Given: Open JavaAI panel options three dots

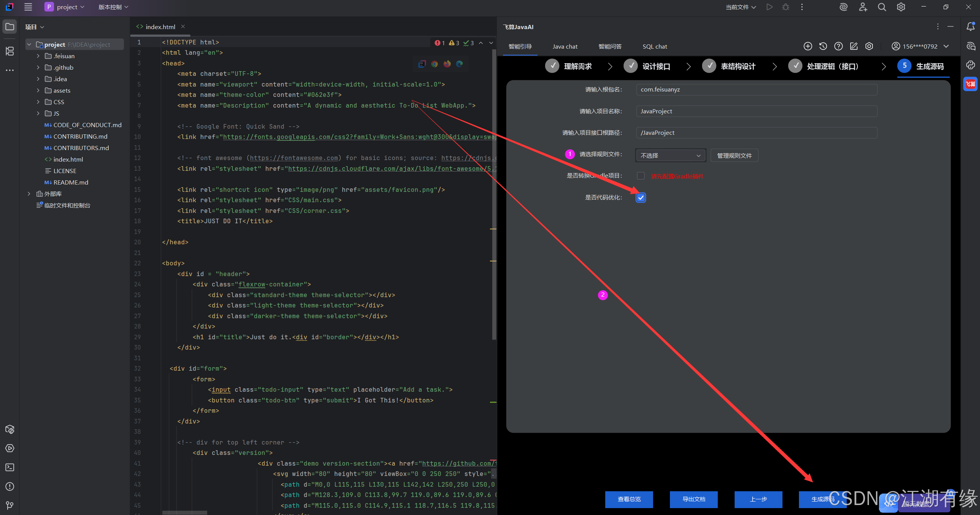Looking at the screenshot, I should tap(938, 26).
